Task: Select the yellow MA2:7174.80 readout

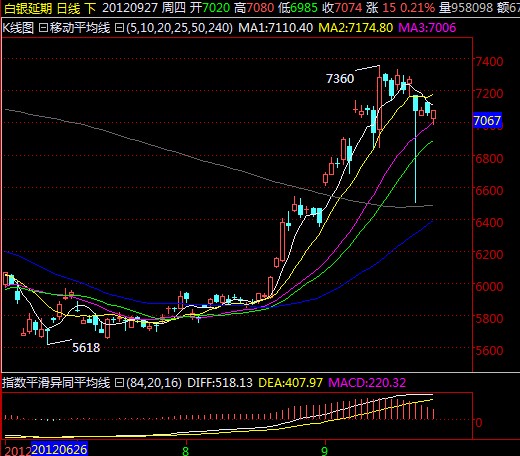Action: [x=356, y=28]
